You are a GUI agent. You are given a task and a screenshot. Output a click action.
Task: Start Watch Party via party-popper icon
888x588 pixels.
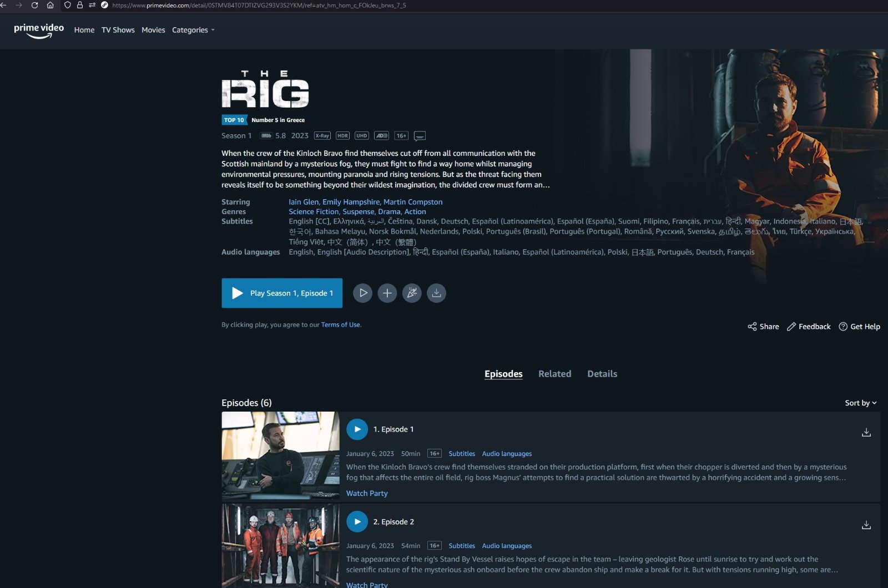[x=412, y=293]
